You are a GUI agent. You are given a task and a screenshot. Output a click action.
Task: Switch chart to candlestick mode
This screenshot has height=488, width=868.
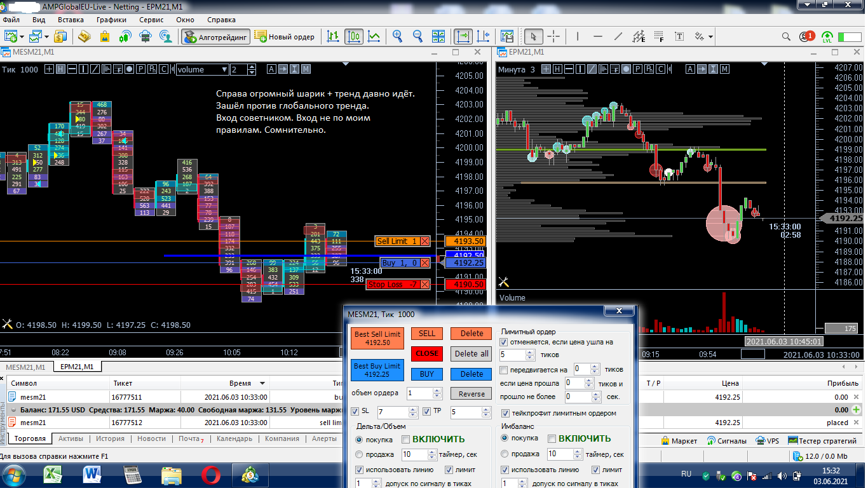click(354, 36)
